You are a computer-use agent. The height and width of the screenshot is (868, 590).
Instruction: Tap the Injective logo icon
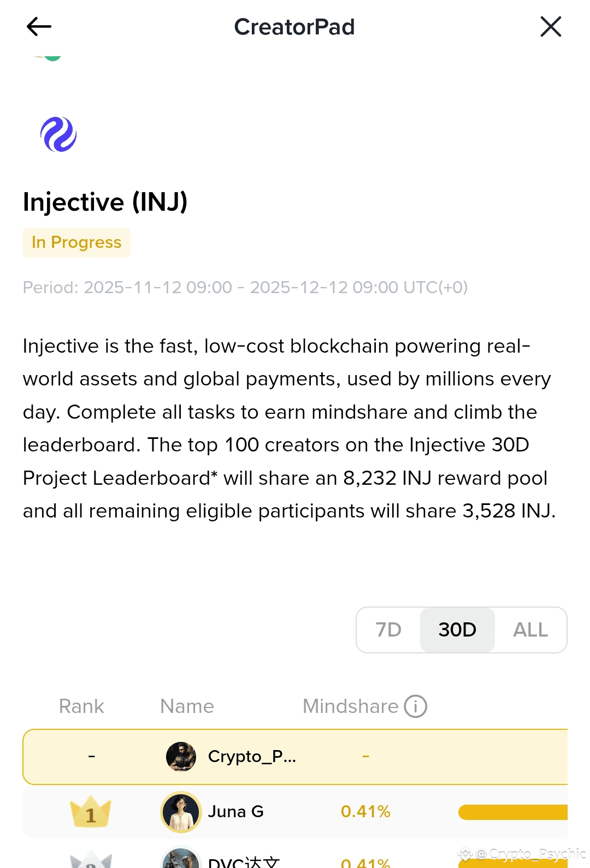coord(58,134)
